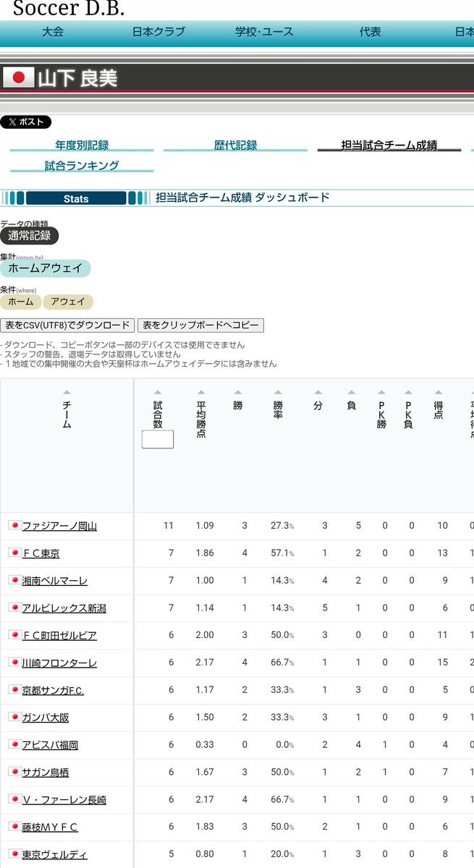Open the 学校・ユース navigation menu

[264, 32]
